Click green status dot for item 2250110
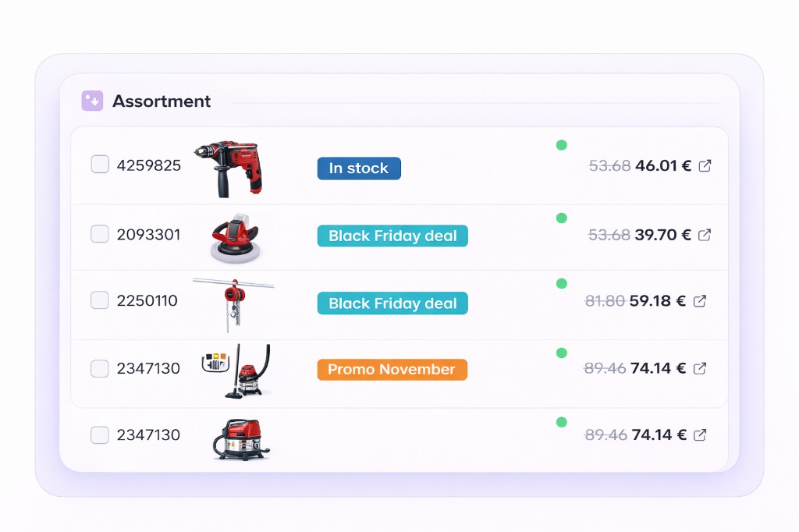The height and width of the screenshot is (532, 799). click(x=561, y=284)
